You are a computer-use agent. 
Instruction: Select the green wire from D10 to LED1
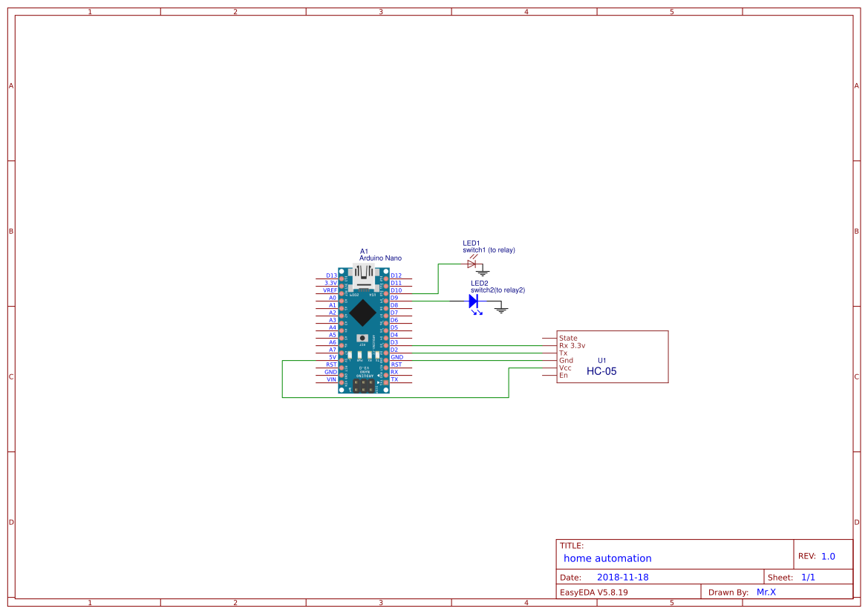click(x=438, y=278)
